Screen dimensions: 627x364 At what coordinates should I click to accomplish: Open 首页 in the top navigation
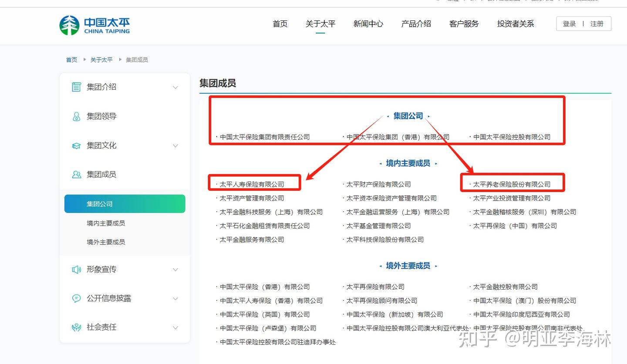click(x=280, y=24)
